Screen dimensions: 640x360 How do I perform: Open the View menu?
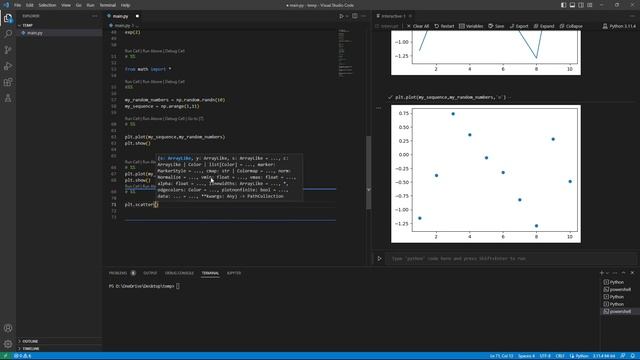[66, 5]
